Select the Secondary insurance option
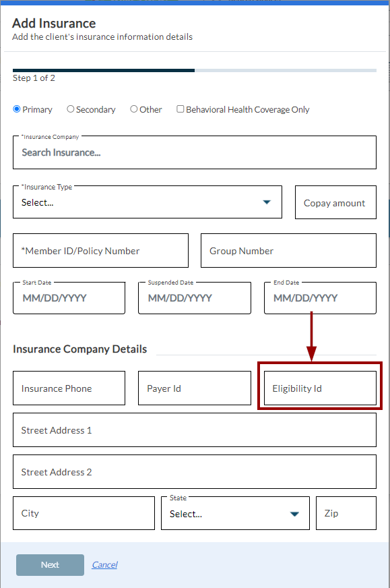The height and width of the screenshot is (588, 390). pos(71,109)
